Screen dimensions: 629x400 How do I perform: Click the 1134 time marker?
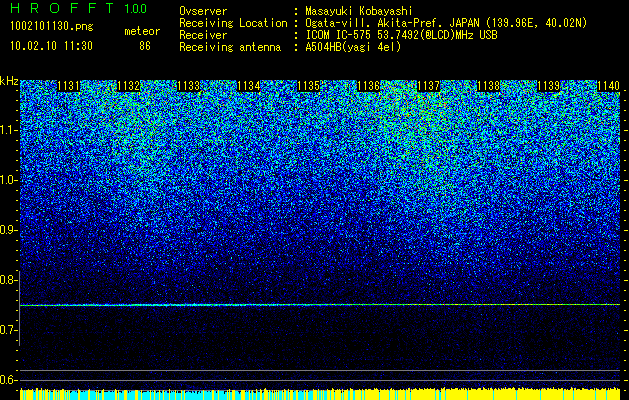[248, 86]
